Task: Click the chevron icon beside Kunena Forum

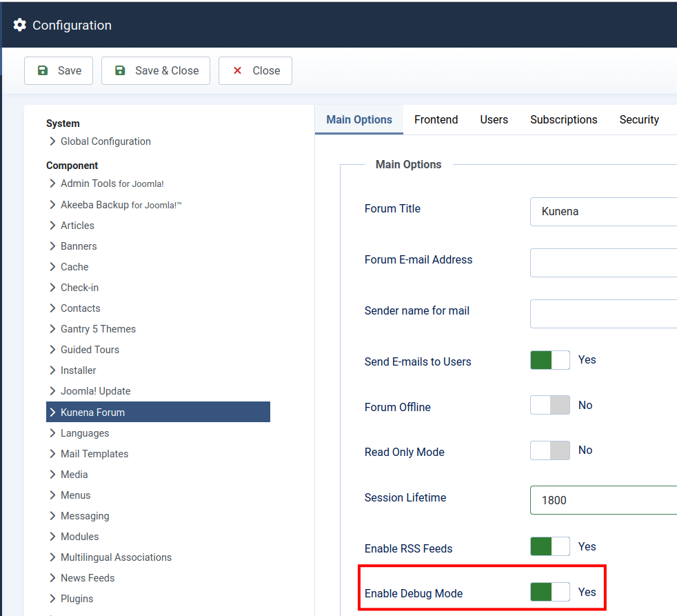Action: (52, 413)
